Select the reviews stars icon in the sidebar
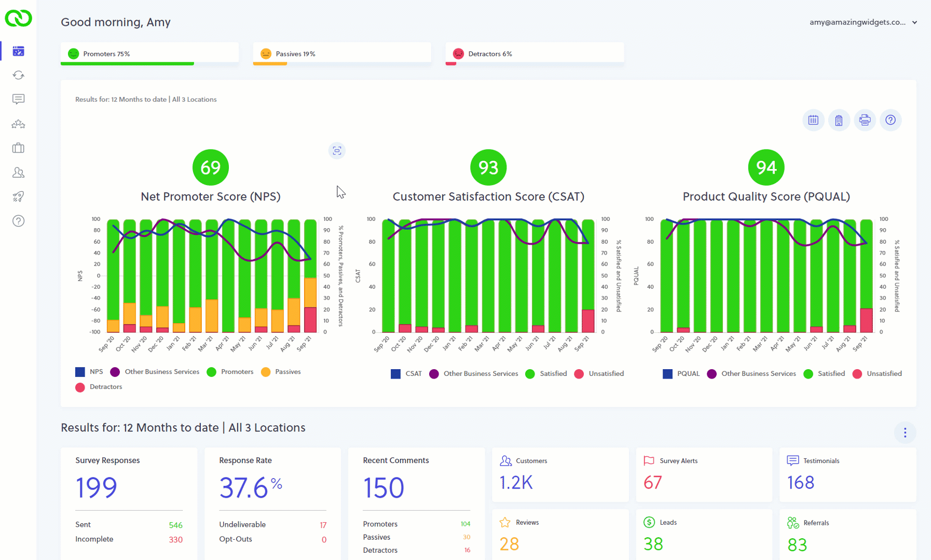 [18, 123]
